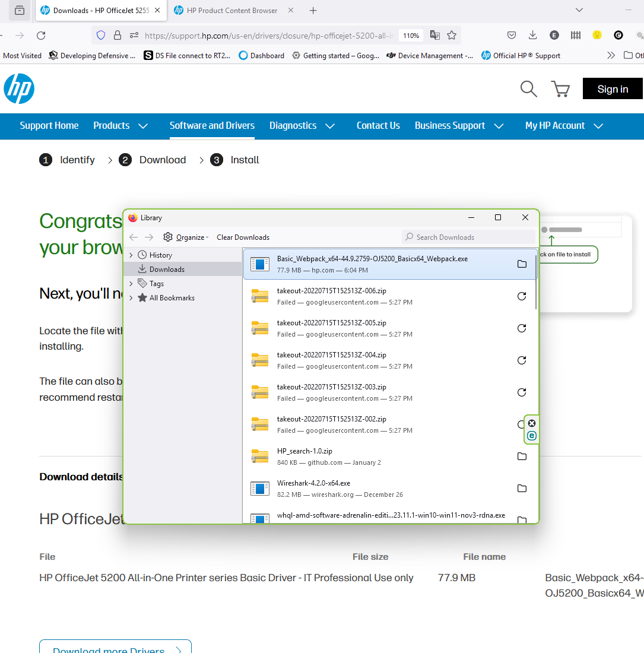
Task: Show HP_search-1.0.zip in folder
Action: [x=522, y=457]
